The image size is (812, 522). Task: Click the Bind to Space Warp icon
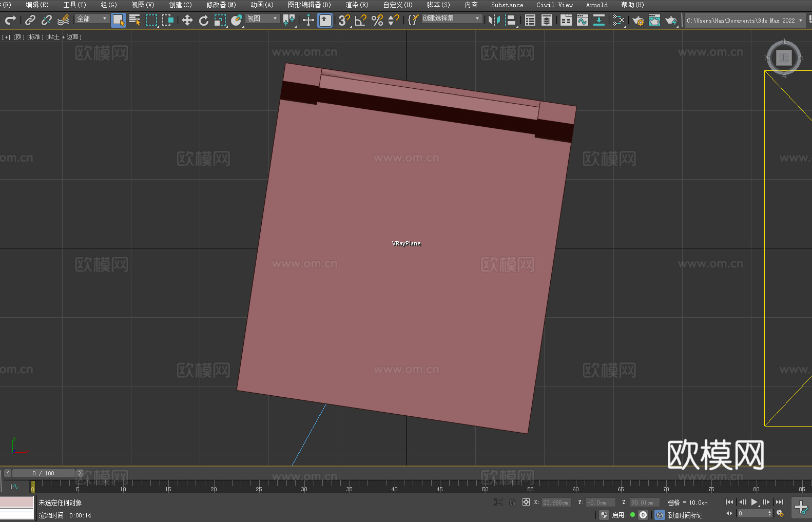(63, 20)
